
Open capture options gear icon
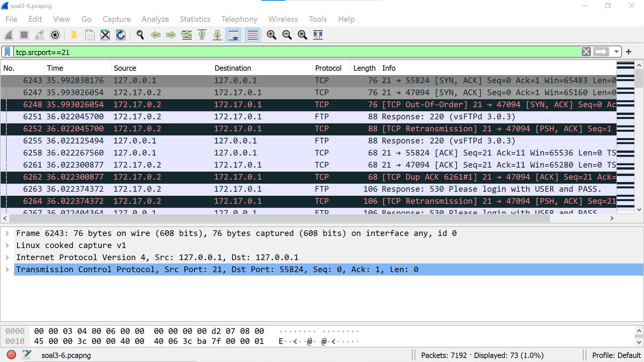[55, 35]
